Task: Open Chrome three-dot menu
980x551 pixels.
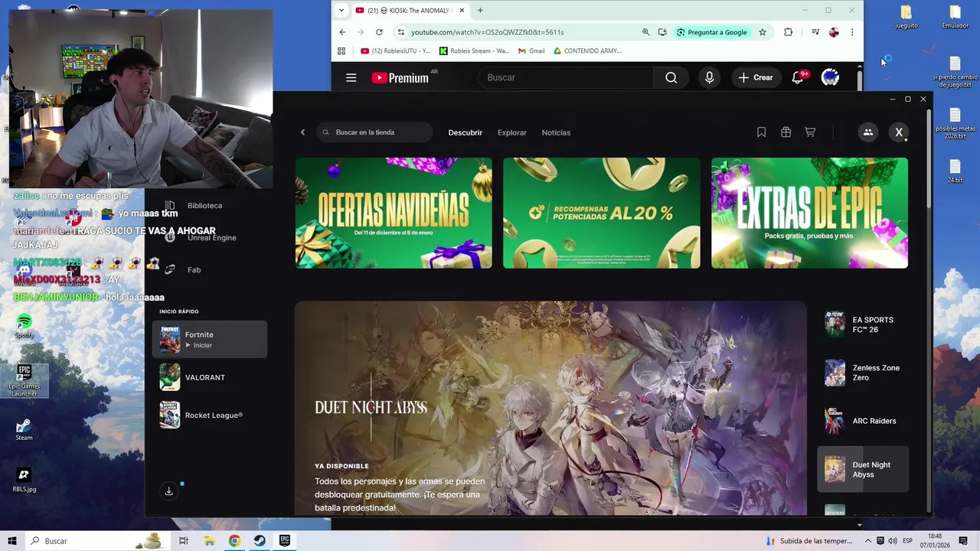Action: click(x=852, y=32)
